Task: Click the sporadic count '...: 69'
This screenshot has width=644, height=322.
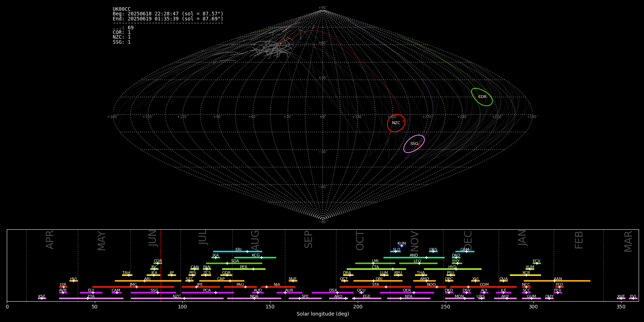Action: tap(123, 28)
